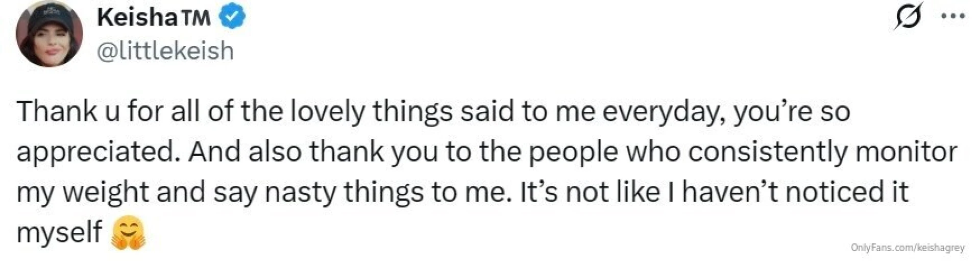Open the @littlekeish handle link
The height and width of the screenshot is (268, 980).
click(165, 51)
